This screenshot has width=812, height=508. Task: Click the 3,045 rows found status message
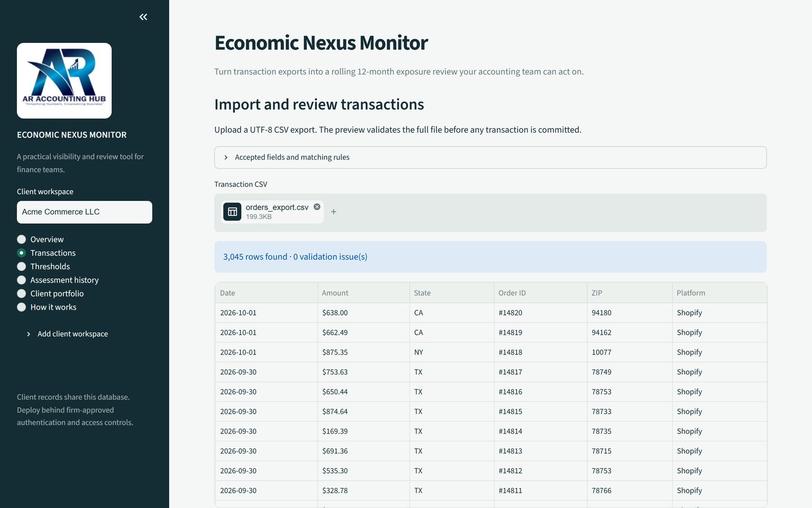click(491, 257)
